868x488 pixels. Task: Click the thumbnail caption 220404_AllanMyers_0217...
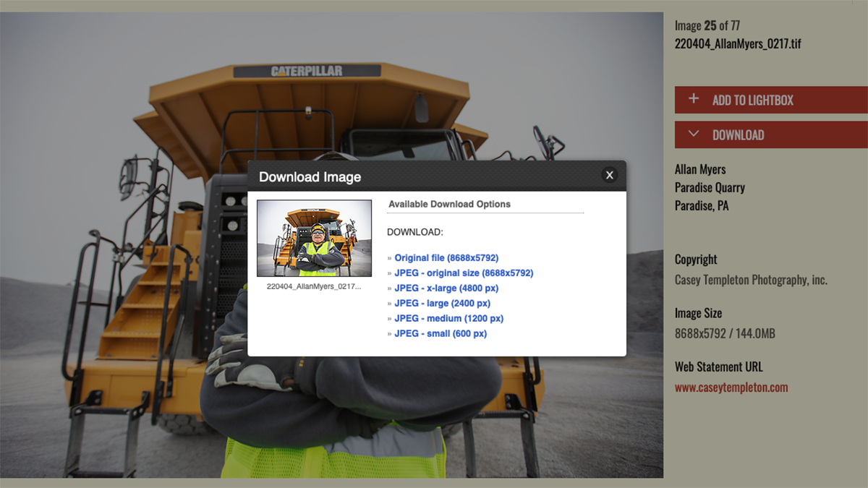pos(314,286)
